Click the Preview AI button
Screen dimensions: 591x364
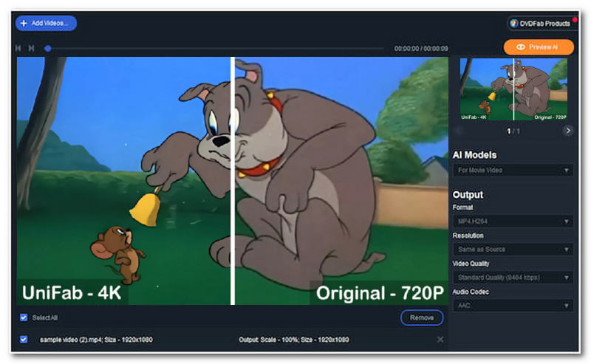tap(538, 47)
